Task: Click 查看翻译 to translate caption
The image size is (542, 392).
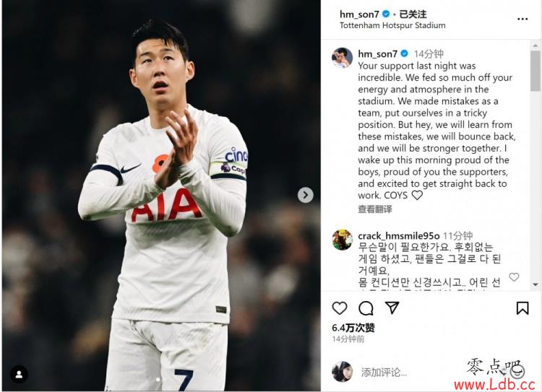Action: click(x=374, y=209)
